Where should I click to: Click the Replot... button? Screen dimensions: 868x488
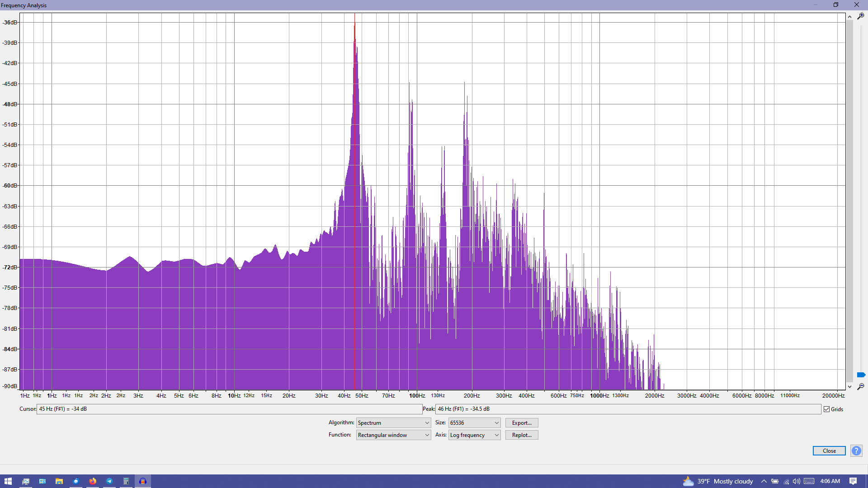pyautogui.click(x=521, y=435)
